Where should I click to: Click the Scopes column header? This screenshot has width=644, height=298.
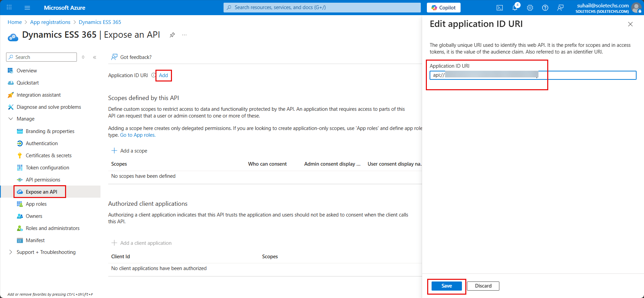tap(119, 164)
